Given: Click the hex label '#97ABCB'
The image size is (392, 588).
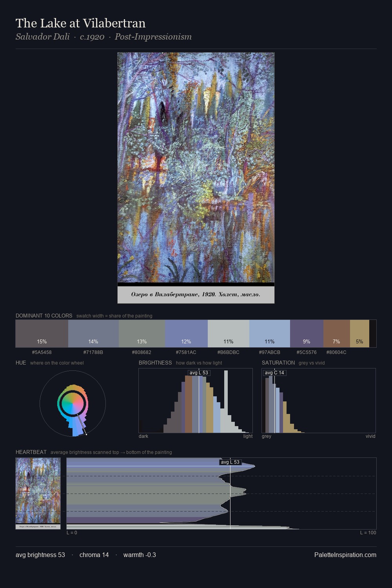Looking at the screenshot, I should tap(270, 352).
